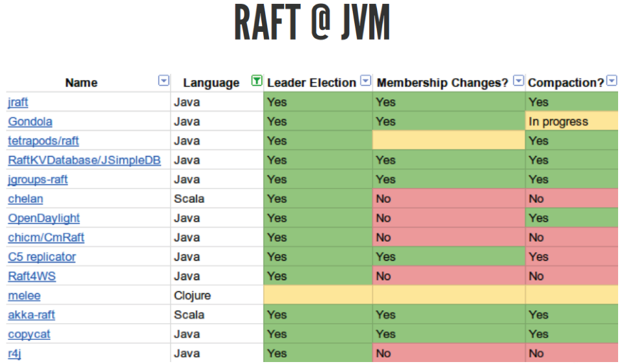This screenshot has width=622, height=364.
Task: Follow the Gondola link
Action: pyautogui.click(x=30, y=122)
